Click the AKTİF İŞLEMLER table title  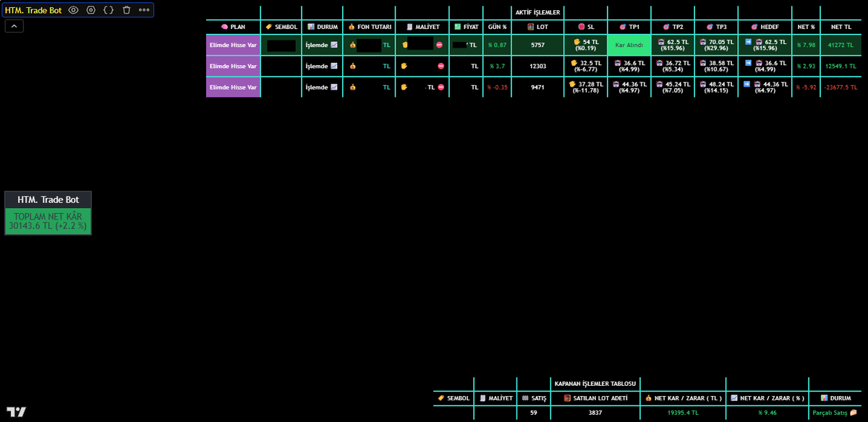(x=537, y=12)
